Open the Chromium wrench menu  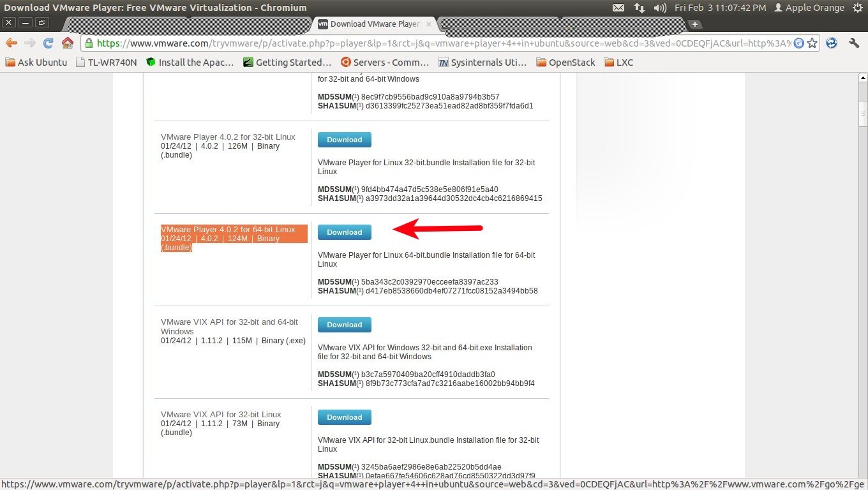tap(854, 43)
